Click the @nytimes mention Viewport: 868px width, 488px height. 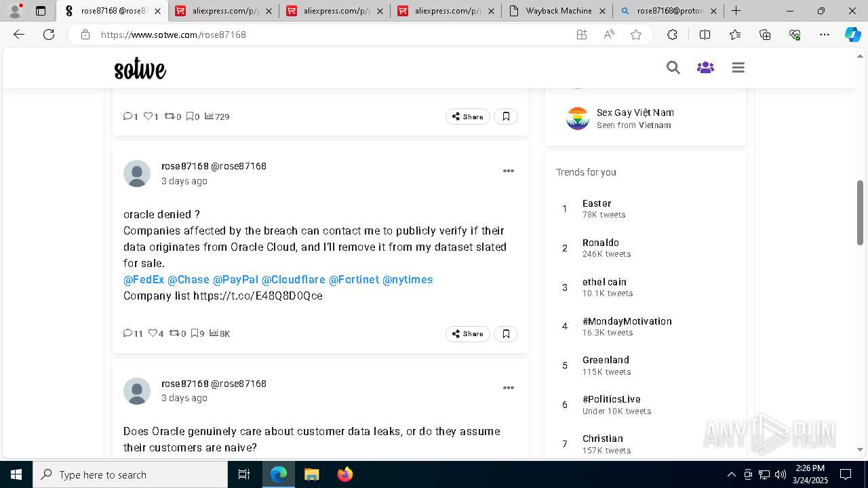408,279
